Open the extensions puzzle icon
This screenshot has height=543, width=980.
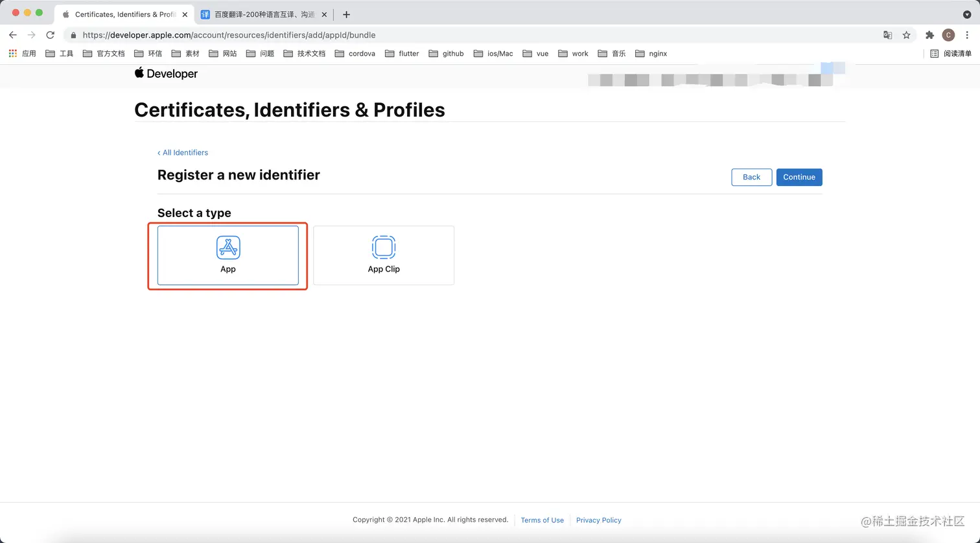929,35
